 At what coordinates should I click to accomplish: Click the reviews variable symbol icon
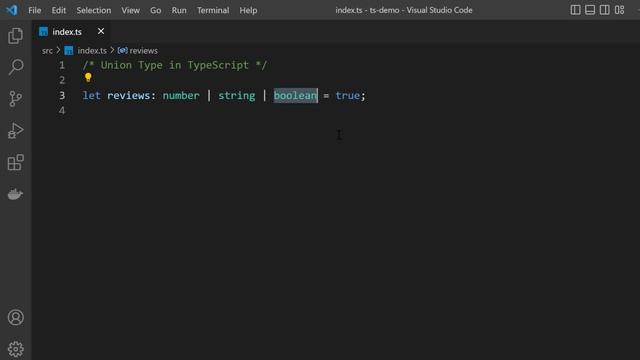click(122, 50)
